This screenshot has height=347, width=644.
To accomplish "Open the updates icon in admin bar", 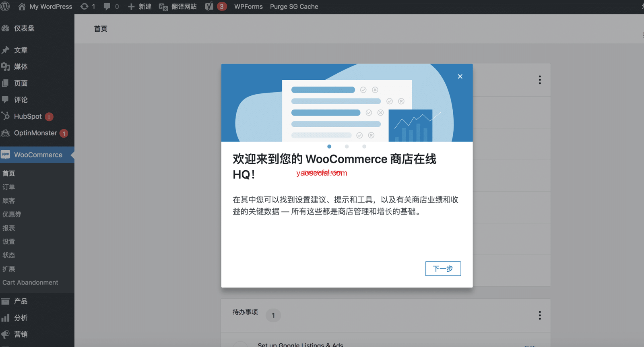I will click(85, 6).
